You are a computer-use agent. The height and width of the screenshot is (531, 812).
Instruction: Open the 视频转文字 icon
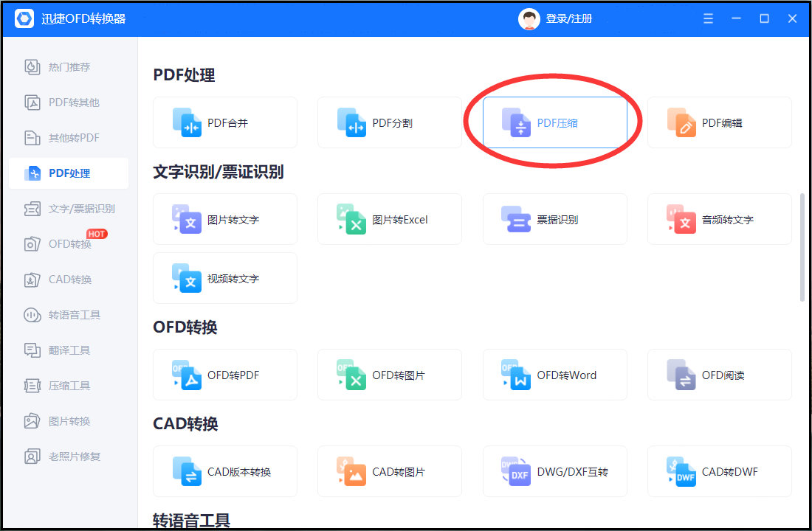click(187, 279)
